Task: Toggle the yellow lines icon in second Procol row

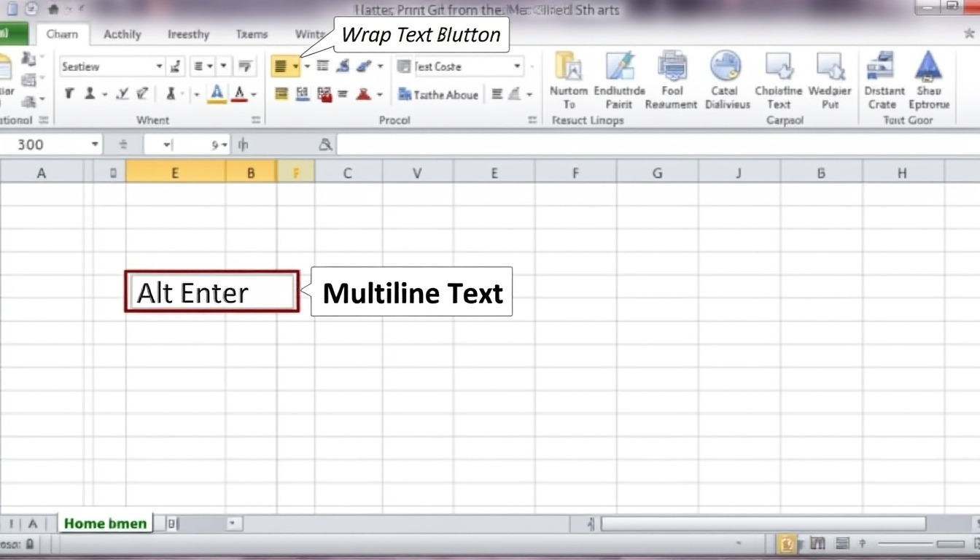Action: click(281, 94)
